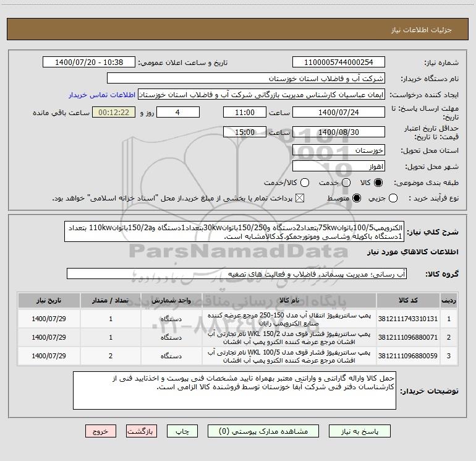The height and width of the screenshot is (461, 476).
Task: Select the خدمت radio button
Action: tap(346, 183)
